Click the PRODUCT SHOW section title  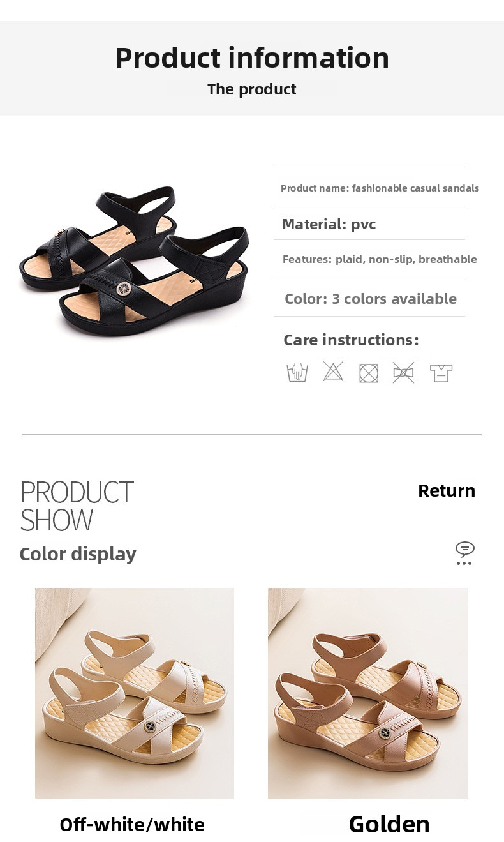77,506
